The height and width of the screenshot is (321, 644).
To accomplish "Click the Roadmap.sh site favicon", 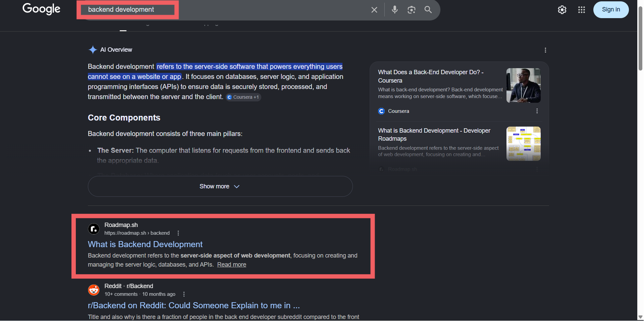I will tap(94, 229).
